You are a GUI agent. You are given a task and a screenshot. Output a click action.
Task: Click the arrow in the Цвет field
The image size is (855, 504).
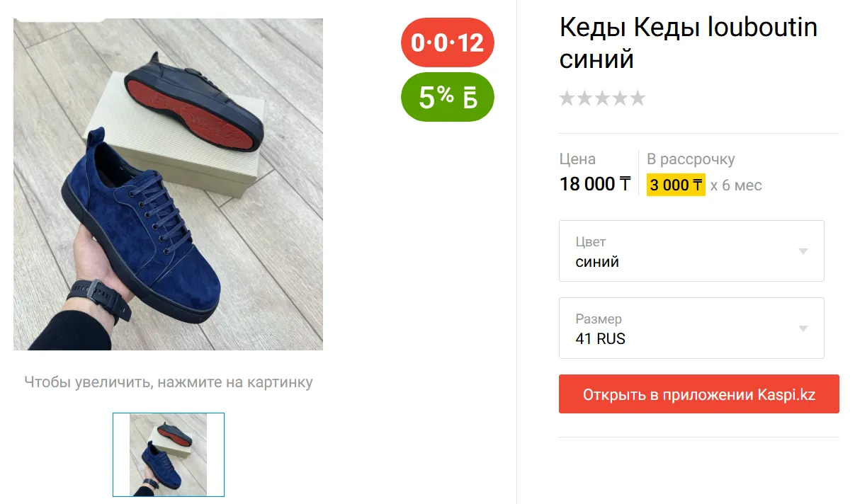[803, 251]
